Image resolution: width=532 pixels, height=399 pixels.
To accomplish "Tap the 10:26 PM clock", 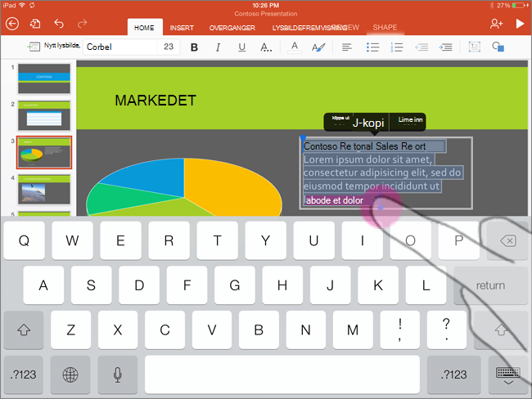I will pos(266,5).
